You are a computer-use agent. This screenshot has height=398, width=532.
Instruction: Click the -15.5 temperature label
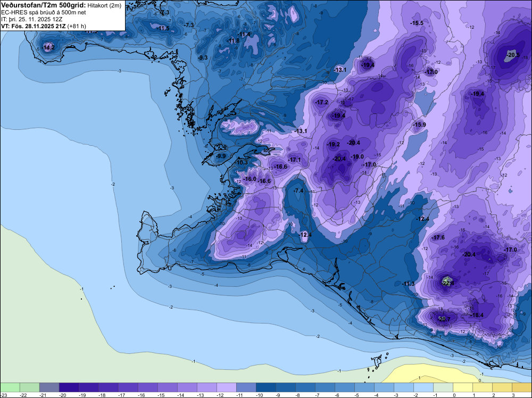[417, 23]
